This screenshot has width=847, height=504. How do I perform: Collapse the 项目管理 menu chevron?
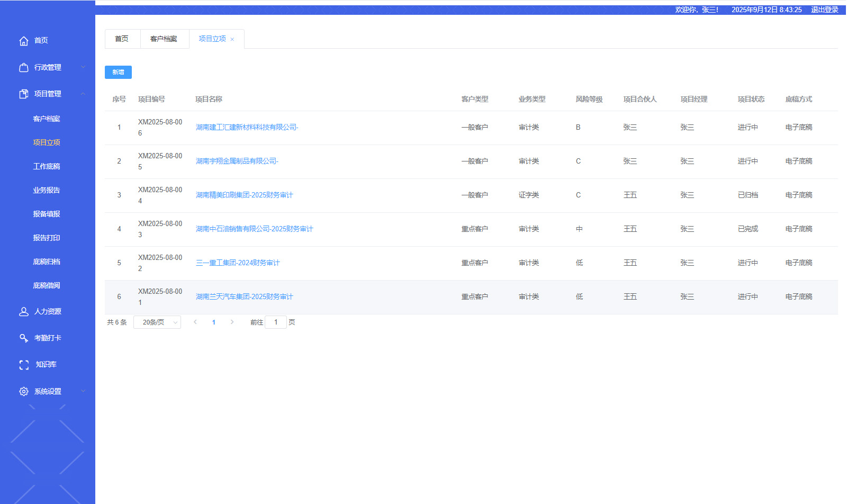(83, 94)
